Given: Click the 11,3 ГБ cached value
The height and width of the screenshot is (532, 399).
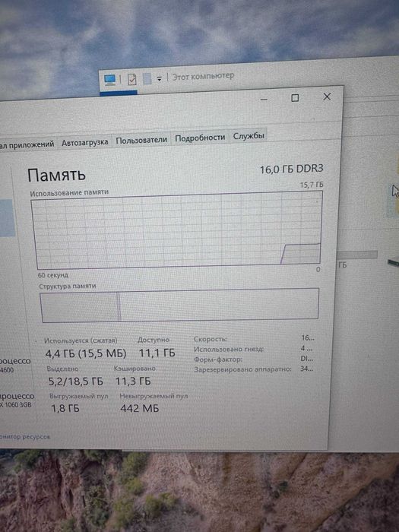Looking at the screenshot, I should 133,381.
